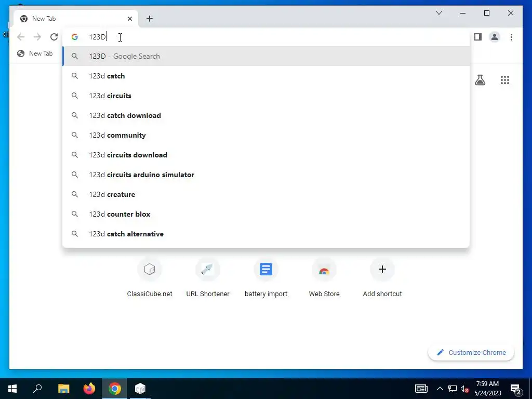Open a new tab with plus button

tap(150, 19)
